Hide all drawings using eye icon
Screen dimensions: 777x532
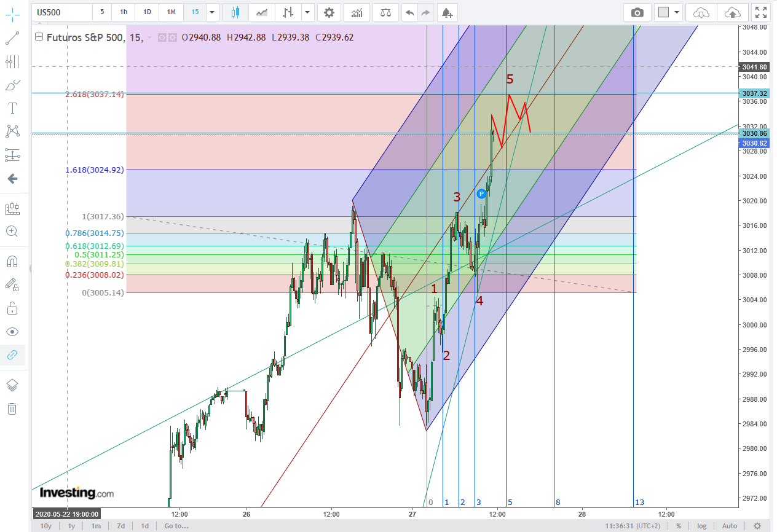click(12, 332)
